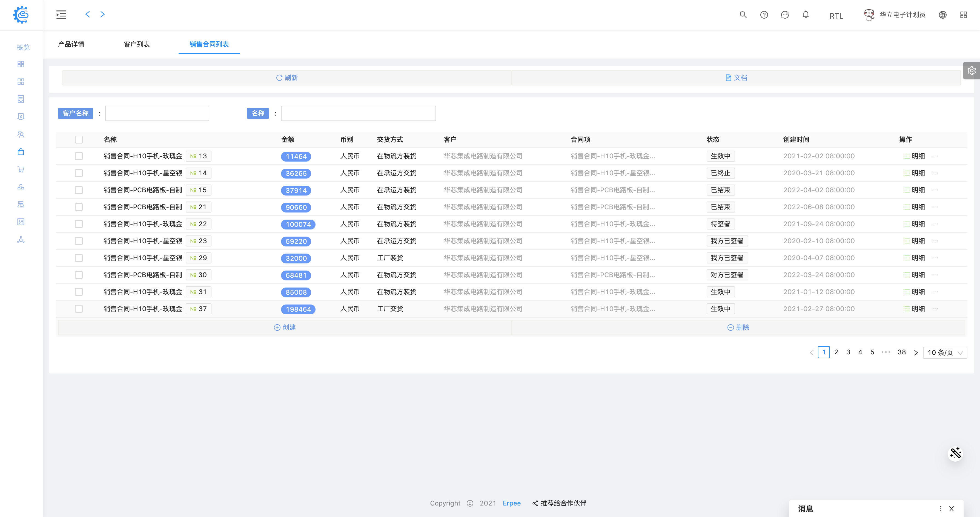
Task: Click the globe language icon
Action: (x=942, y=15)
